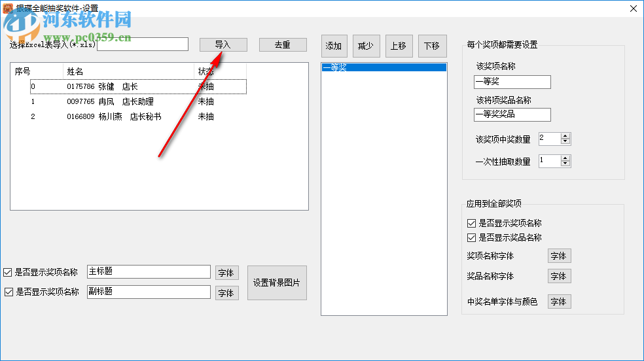Click the 副标题 text field

[149, 292]
